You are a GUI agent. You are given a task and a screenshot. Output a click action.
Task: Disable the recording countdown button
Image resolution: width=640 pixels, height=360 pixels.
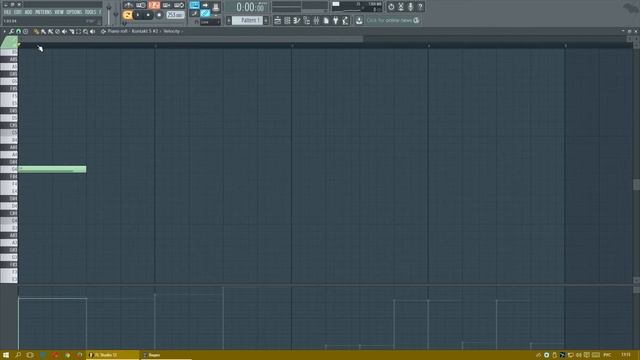click(154, 5)
